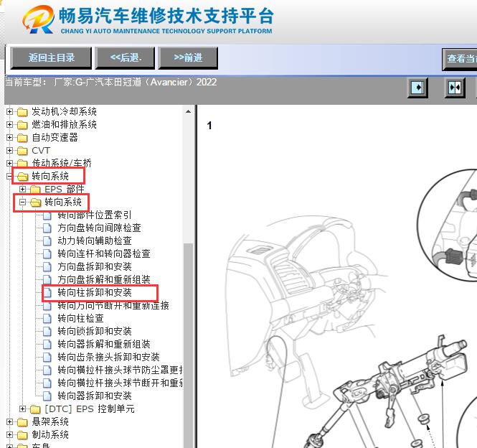Open the 转向柱拆卸和安装 document

click(94, 292)
